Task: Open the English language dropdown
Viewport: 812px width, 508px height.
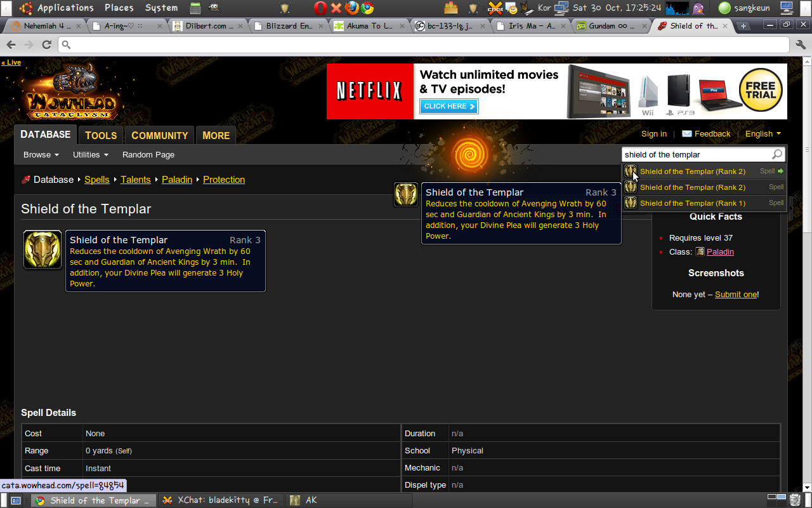Action: (763, 134)
